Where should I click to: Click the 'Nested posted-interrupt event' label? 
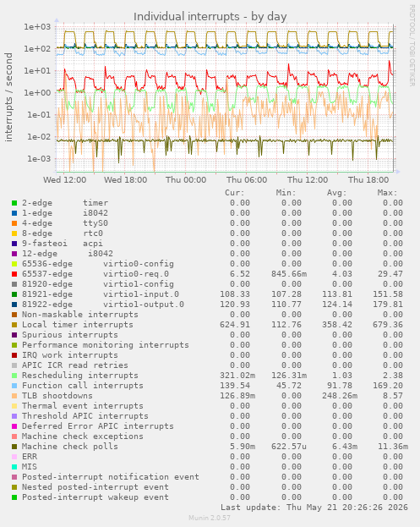coord(95,487)
